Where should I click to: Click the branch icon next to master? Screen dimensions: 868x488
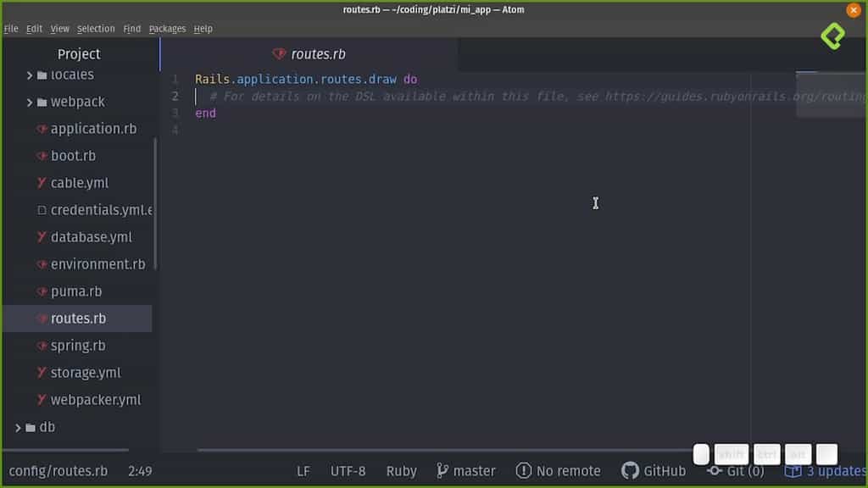click(442, 470)
